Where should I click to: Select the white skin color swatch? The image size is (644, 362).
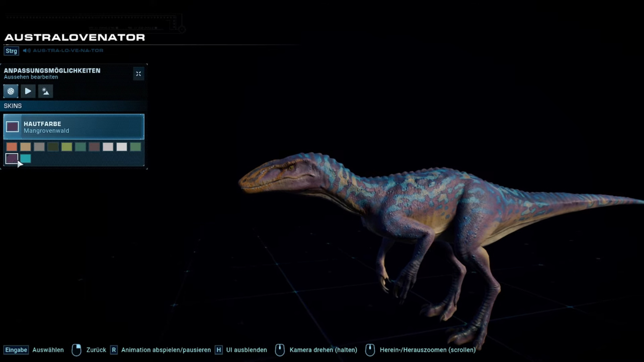(x=122, y=147)
